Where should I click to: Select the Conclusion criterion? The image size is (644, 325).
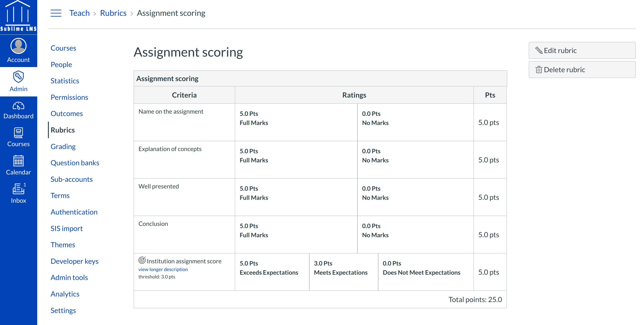point(153,224)
